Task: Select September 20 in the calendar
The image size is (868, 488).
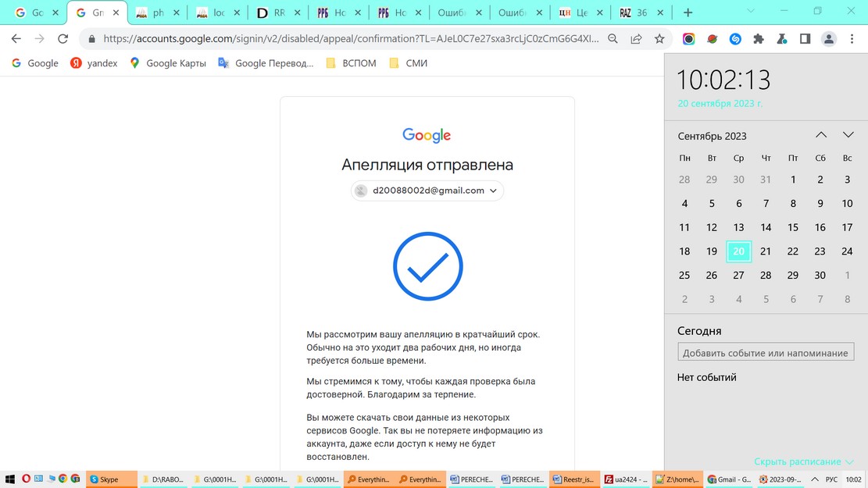Action: pyautogui.click(x=738, y=251)
